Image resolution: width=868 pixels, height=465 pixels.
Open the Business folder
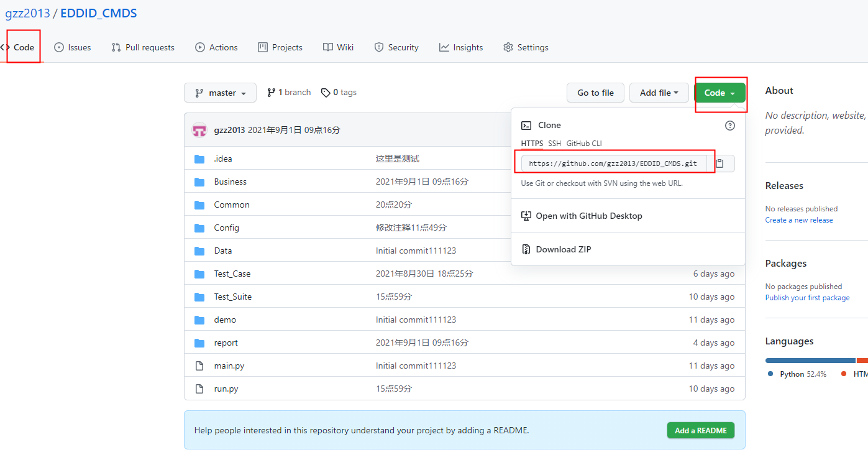pyautogui.click(x=231, y=182)
